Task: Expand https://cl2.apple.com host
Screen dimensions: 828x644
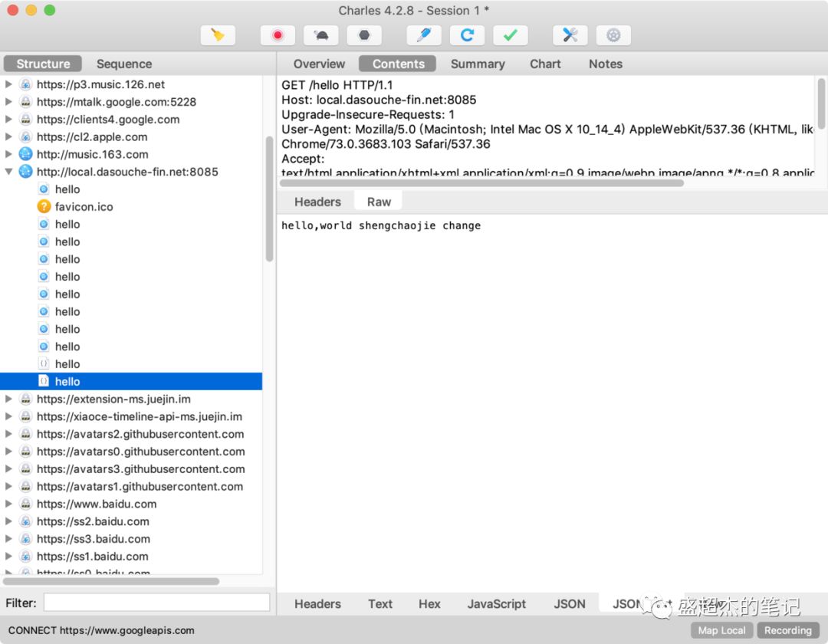Action: [x=8, y=136]
